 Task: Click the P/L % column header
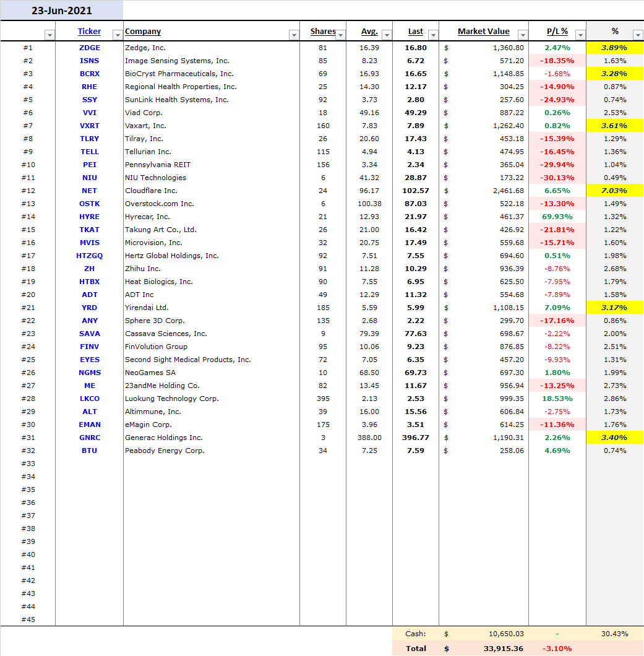pos(557,32)
